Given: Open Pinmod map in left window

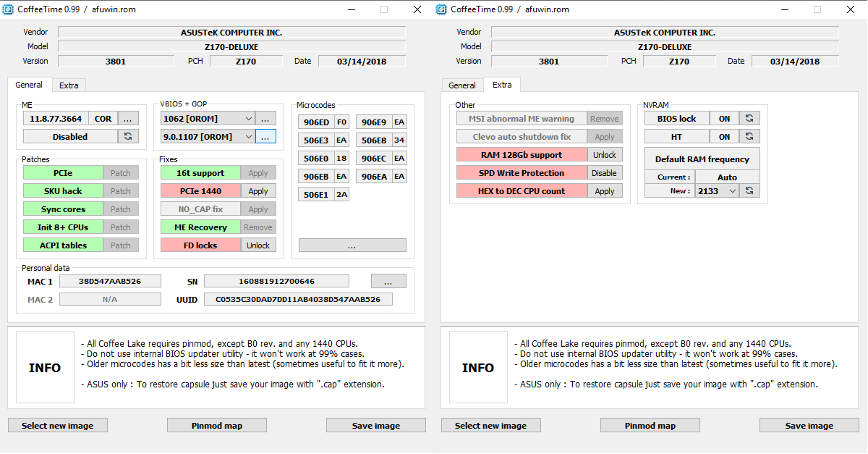Looking at the screenshot, I should [x=217, y=425].
